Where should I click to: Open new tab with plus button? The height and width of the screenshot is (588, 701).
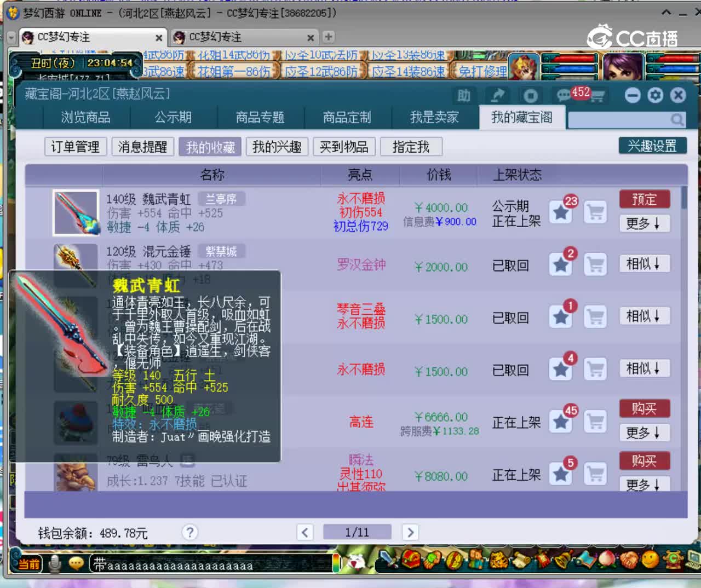(328, 37)
